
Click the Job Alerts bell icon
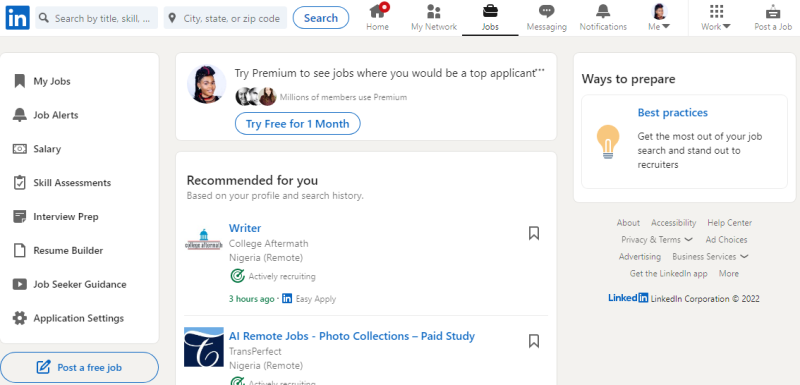point(19,115)
